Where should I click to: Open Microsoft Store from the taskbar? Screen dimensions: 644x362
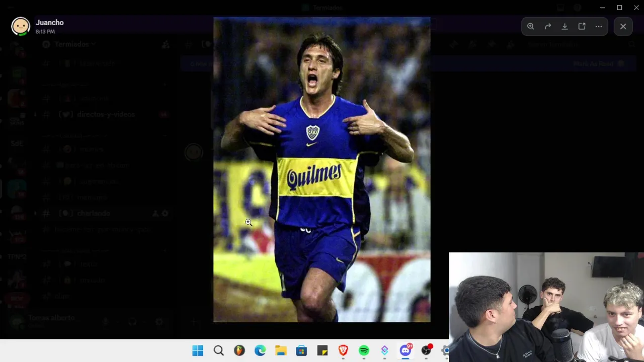tap(301, 350)
